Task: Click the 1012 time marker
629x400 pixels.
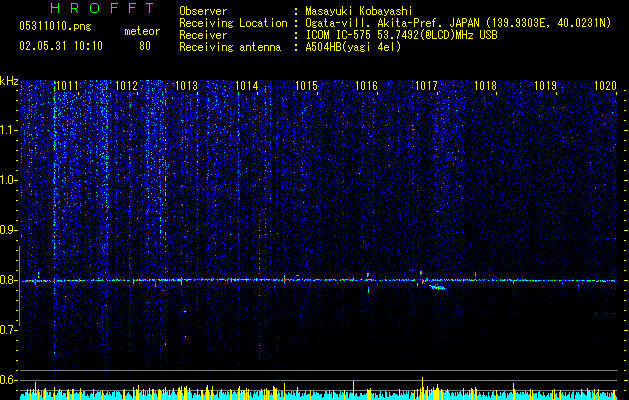Action: (126, 86)
